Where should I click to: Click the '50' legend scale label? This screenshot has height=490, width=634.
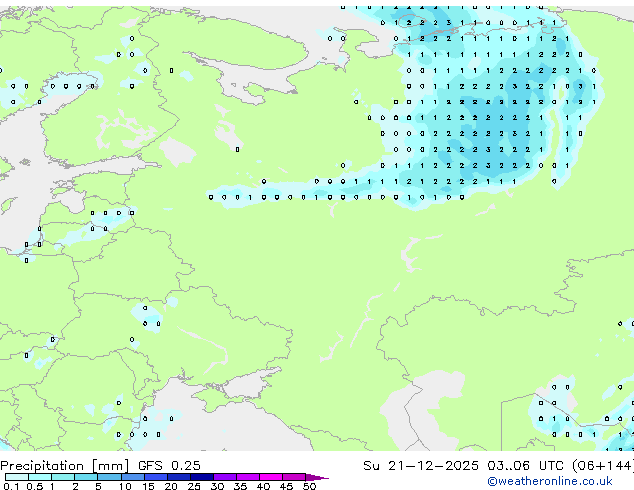(309, 486)
